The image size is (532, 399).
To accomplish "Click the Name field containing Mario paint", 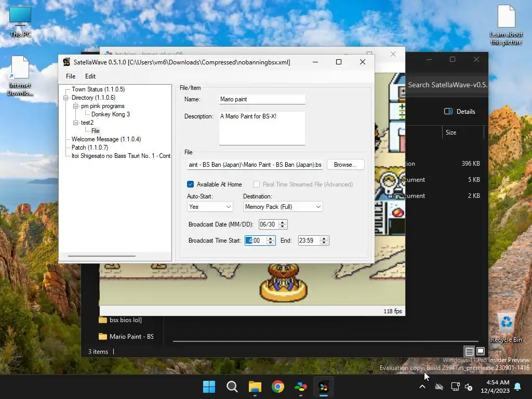I will tap(262, 99).
